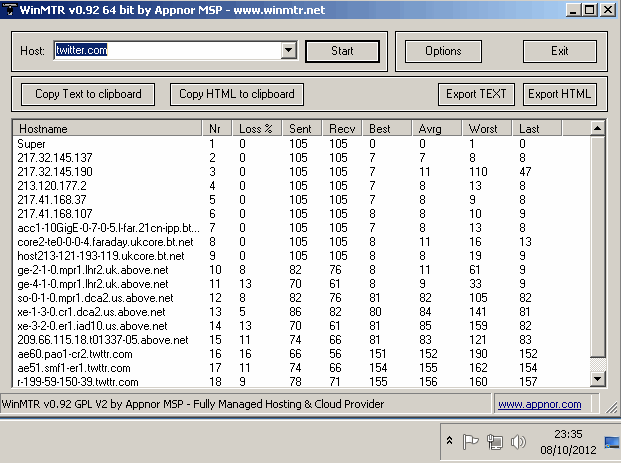Click Last value 47 in hop 3

pos(525,172)
